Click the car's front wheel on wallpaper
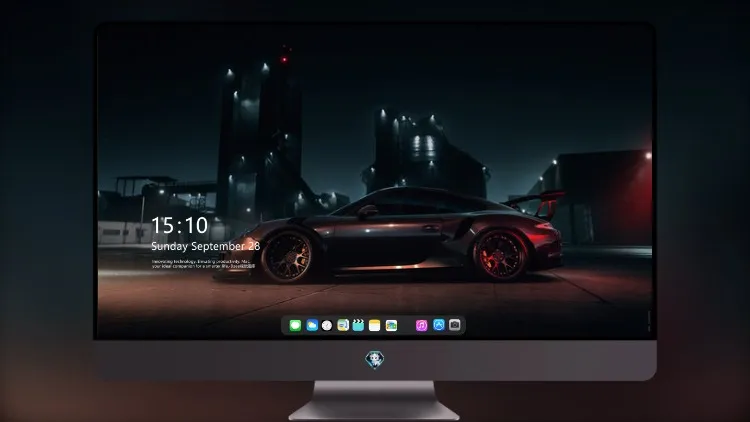 [x=287, y=257]
